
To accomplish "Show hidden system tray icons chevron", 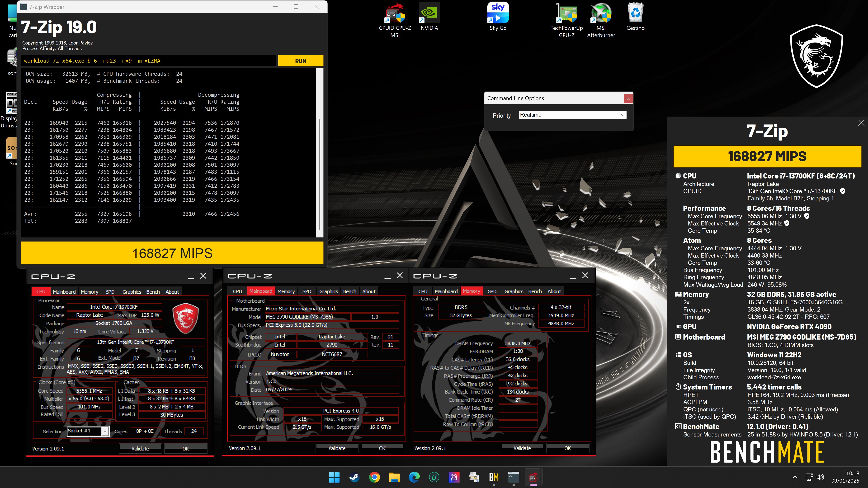I will tap(795, 477).
